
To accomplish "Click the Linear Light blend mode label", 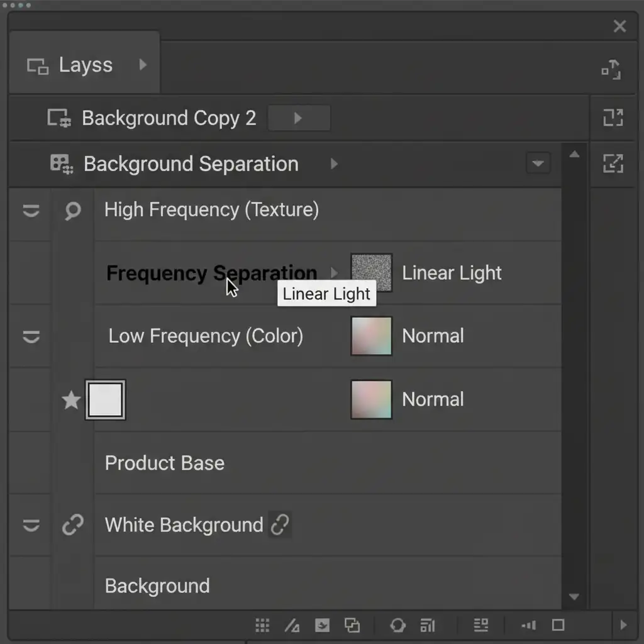I will tap(452, 273).
